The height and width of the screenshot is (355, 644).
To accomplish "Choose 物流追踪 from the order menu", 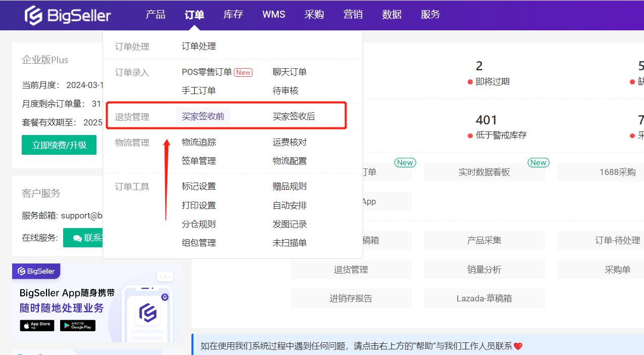I will coord(199,142).
